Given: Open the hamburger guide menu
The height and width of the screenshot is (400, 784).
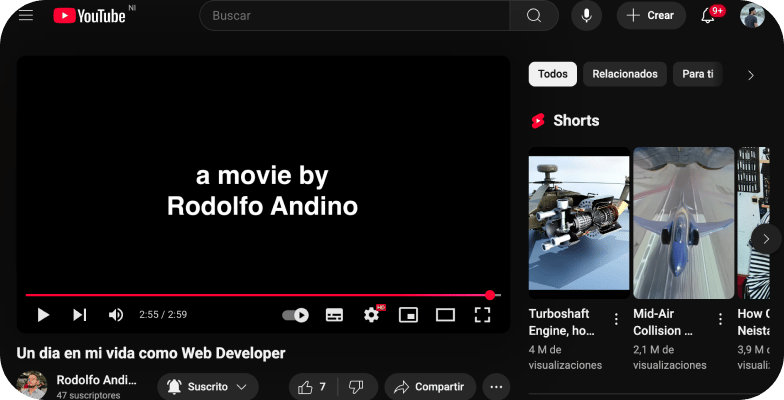Looking at the screenshot, I should (x=26, y=15).
